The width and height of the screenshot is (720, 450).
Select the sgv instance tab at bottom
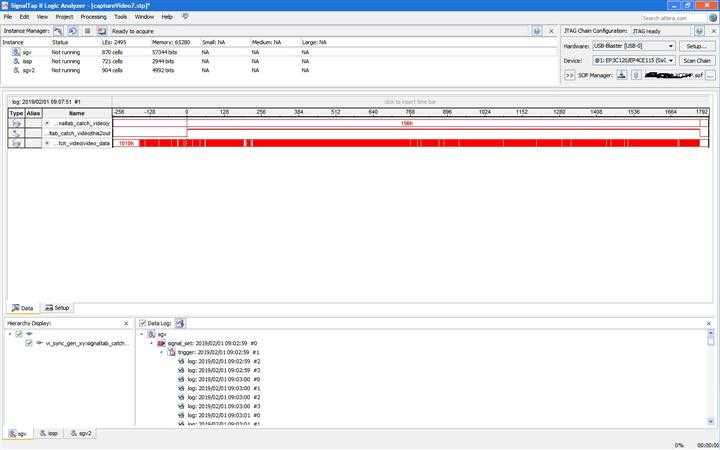point(18,433)
